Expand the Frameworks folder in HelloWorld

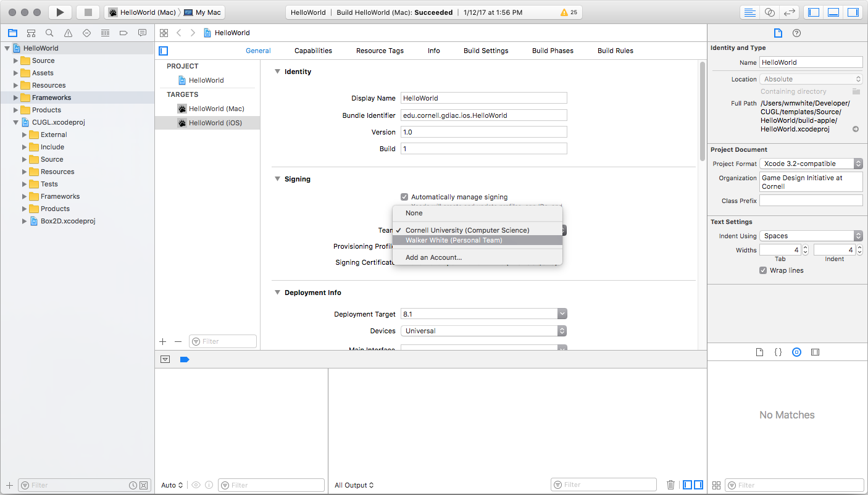(16, 98)
